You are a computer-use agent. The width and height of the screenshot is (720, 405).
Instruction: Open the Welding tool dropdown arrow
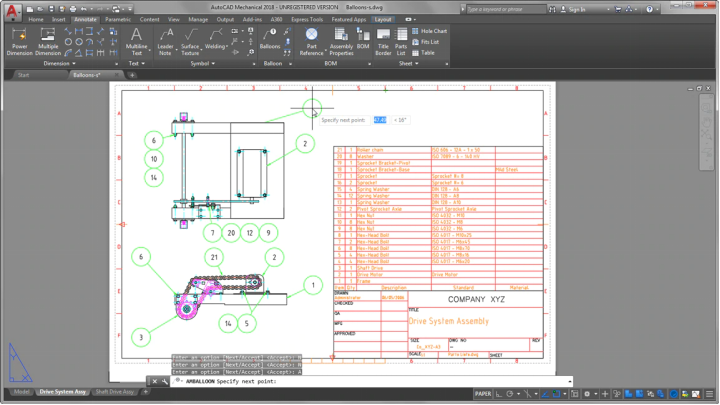[228, 46]
